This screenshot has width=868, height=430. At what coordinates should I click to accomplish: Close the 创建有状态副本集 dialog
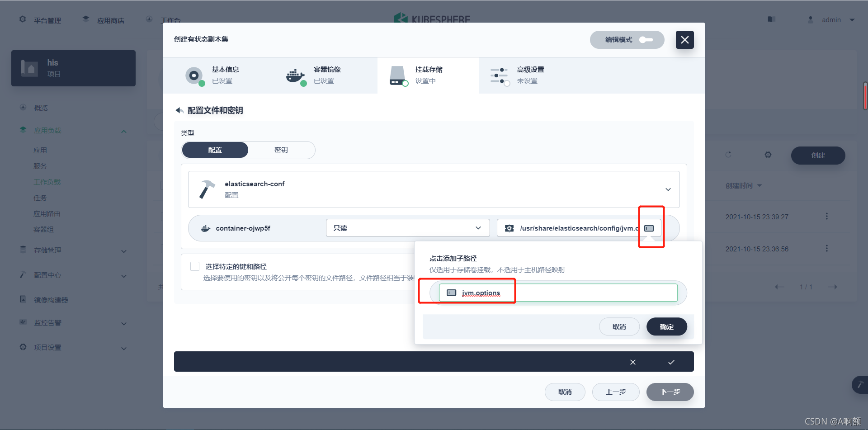(684, 40)
